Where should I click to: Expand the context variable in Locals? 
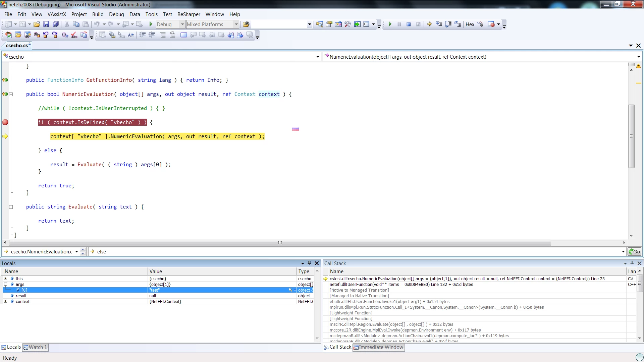[x=5, y=301]
